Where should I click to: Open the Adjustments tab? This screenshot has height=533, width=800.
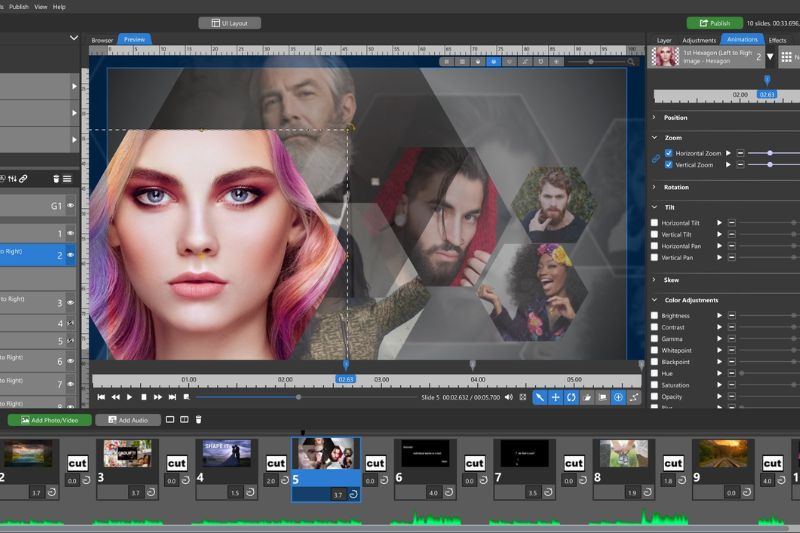pyautogui.click(x=699, y=40)
